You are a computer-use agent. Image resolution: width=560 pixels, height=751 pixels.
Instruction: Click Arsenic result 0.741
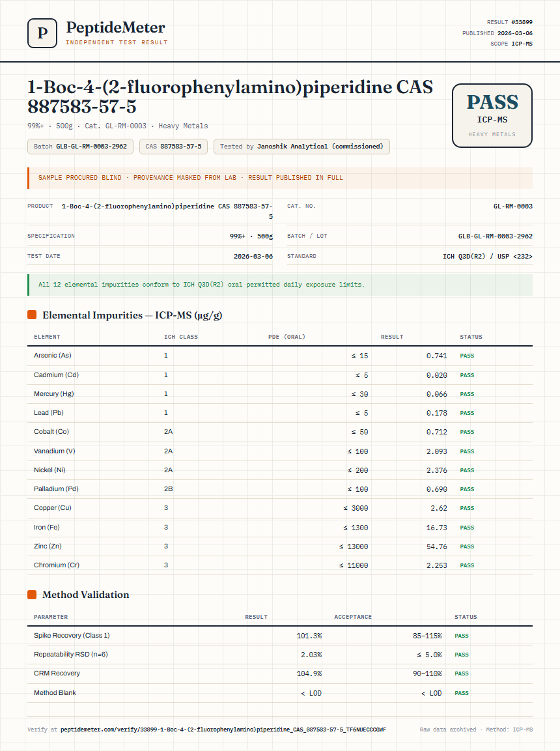pyautogui.click(x=436, y=356)
